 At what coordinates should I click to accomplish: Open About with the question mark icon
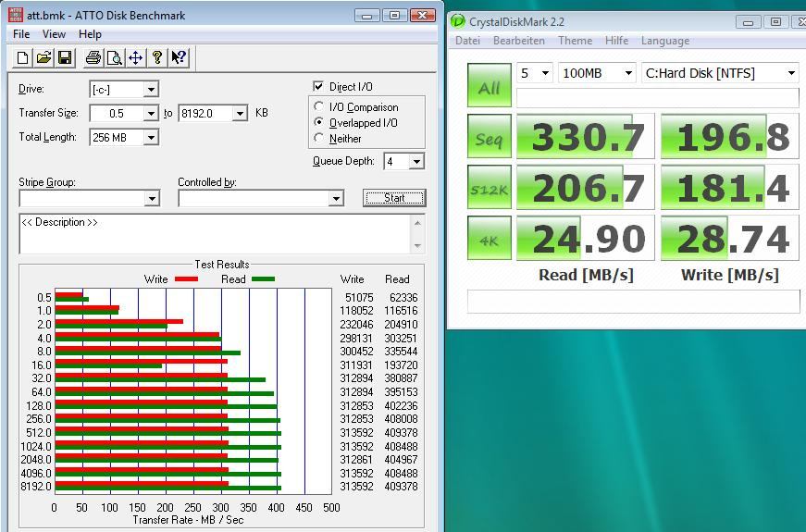pyautogui.click(x=156, y=57)
